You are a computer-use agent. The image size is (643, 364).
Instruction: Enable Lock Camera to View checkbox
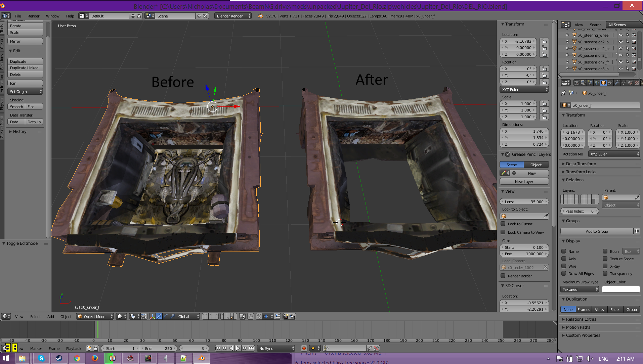503,232
